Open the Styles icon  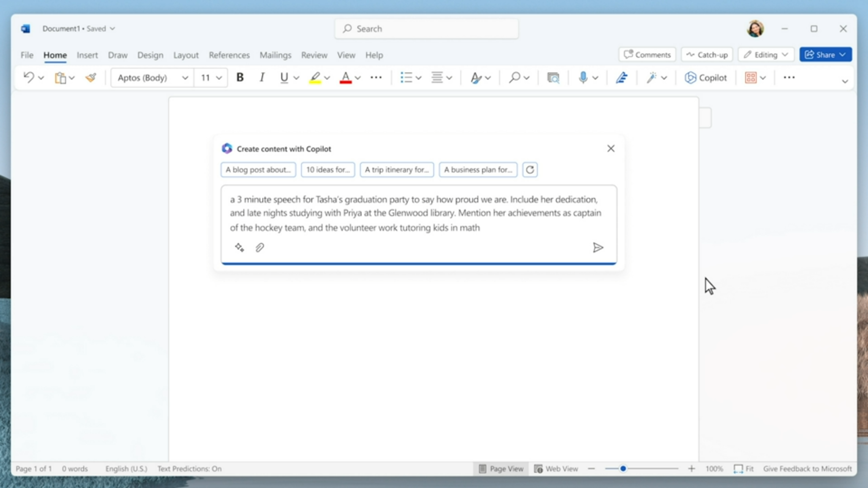[x=476, y=78]
